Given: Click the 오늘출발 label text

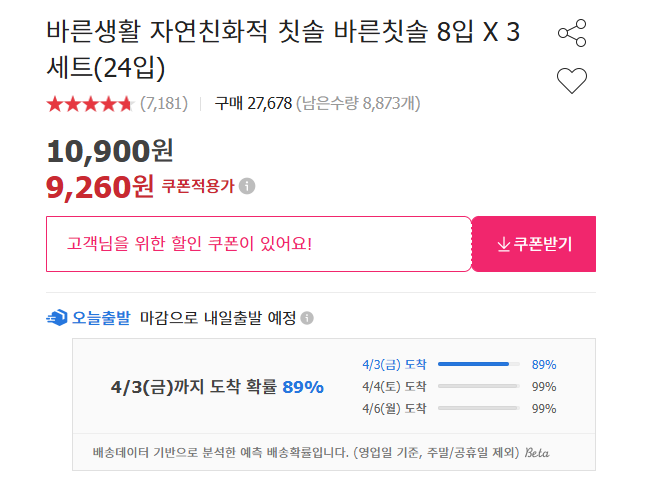Looking at the screenshot, I should click(x=101, y=318).
